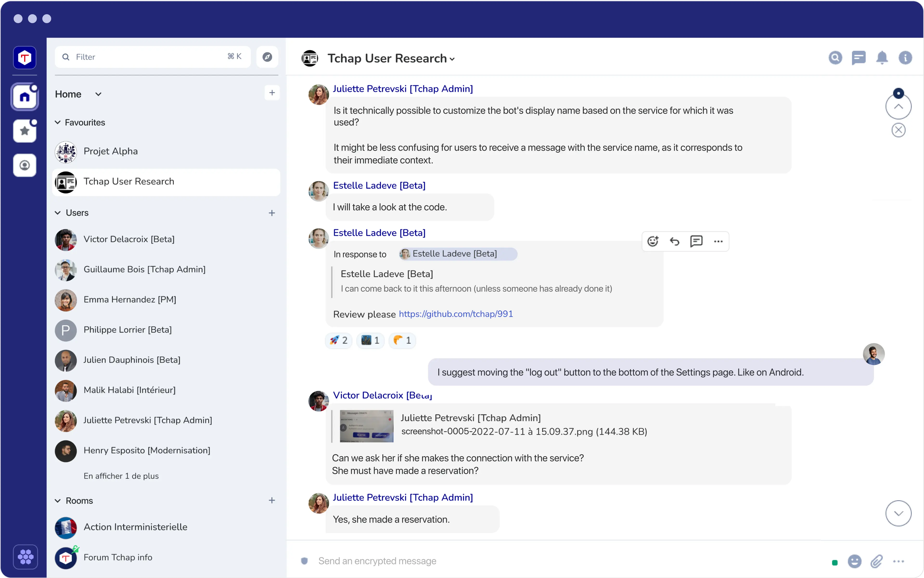
Task: Reply to Estelle's message with arrow icon
Action: [x=674, y=241]
